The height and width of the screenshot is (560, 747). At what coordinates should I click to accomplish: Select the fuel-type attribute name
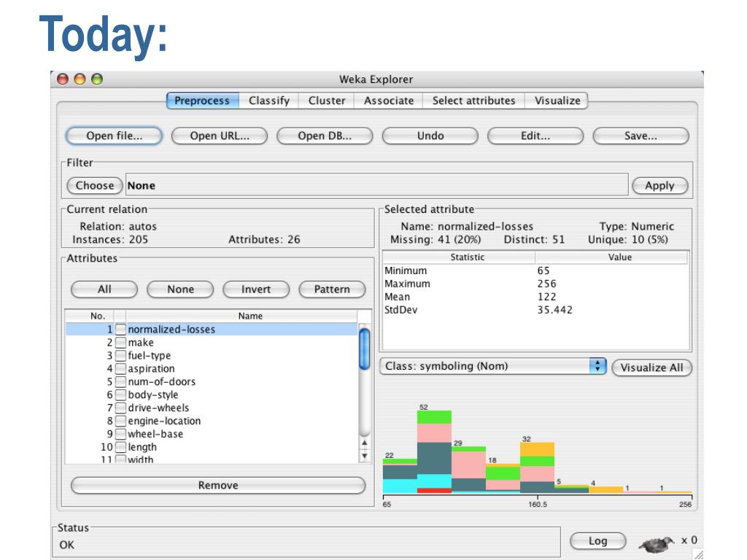click(149, 355)
